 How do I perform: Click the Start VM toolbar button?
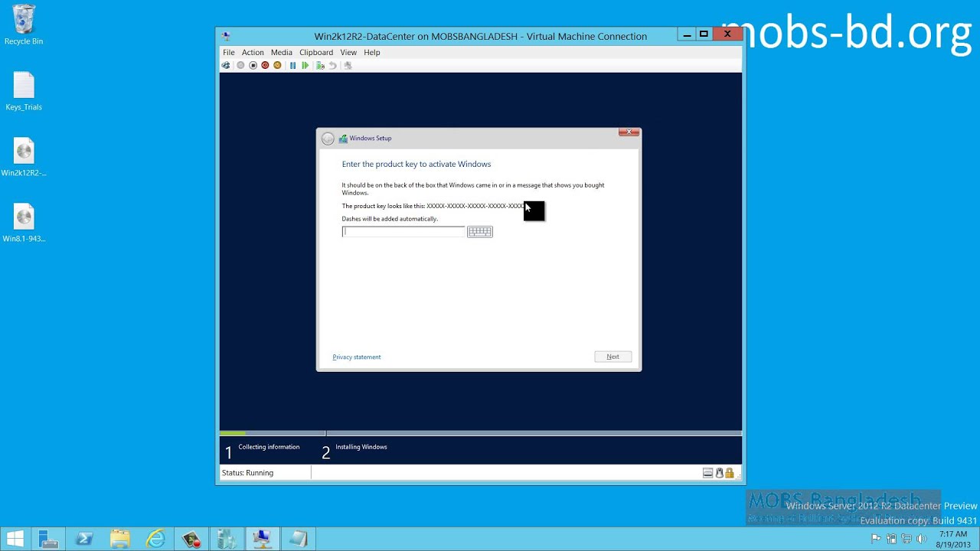click(x=240, y=66)
